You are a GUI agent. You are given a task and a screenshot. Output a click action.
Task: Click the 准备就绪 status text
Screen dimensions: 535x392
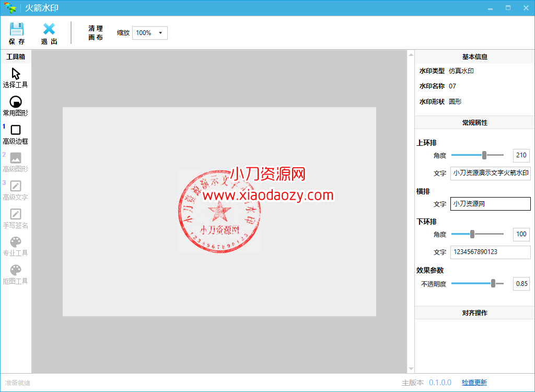click(x=18, y=383)
